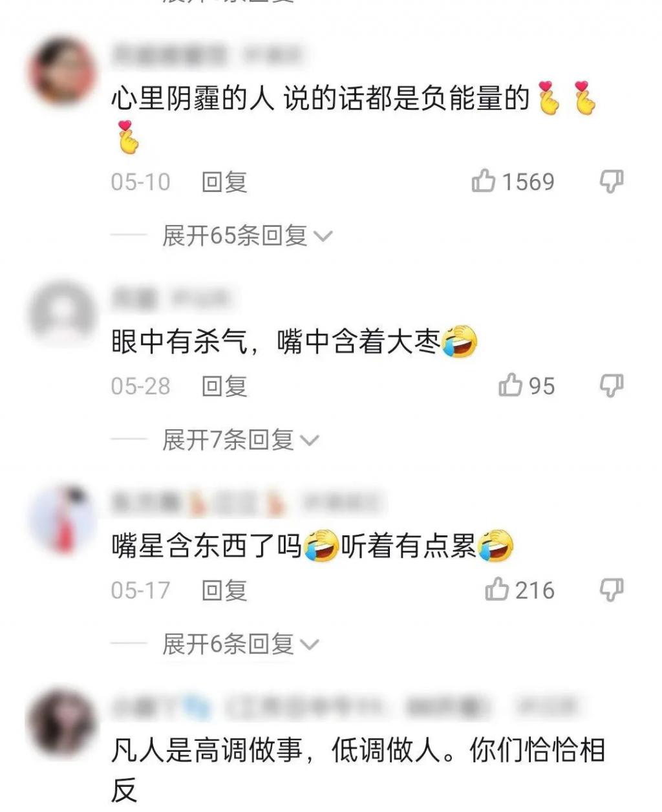Select the 眼中有杀气 comment text

[294, 342]
